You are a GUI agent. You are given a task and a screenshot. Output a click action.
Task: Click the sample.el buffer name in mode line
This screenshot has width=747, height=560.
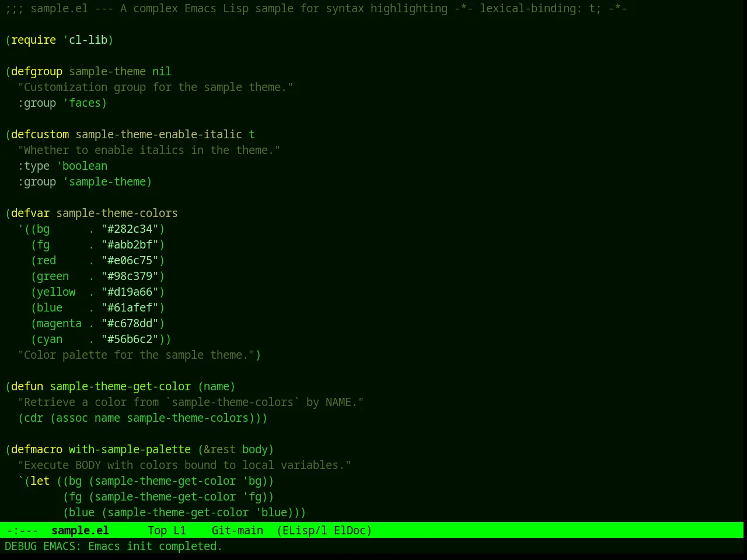pyautogui.click(x=80, y=530)
